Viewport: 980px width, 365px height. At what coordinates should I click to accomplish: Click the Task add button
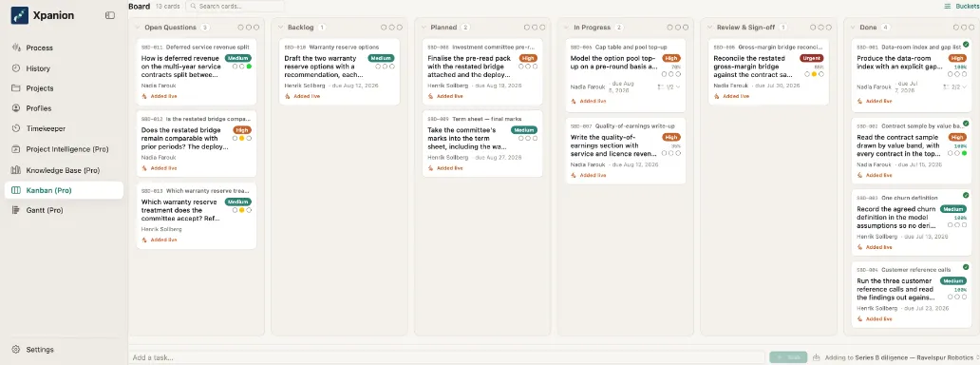point(788,357)
